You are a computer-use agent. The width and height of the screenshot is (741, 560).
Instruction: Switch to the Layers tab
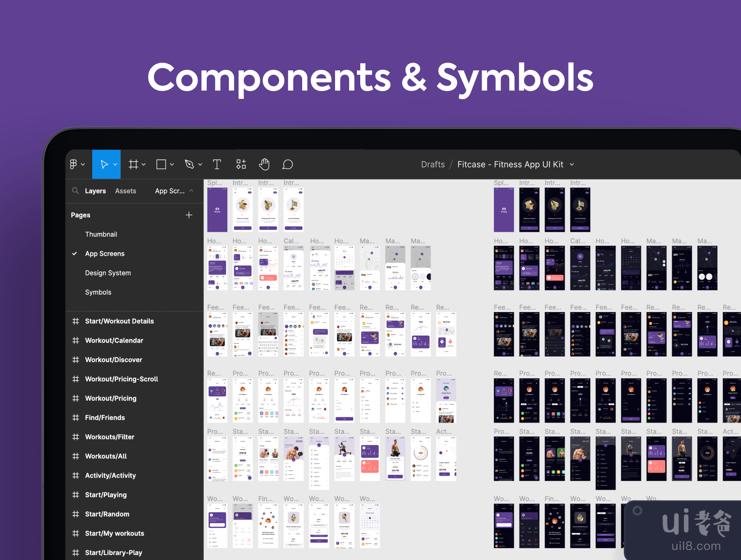[x=95, y=191]
